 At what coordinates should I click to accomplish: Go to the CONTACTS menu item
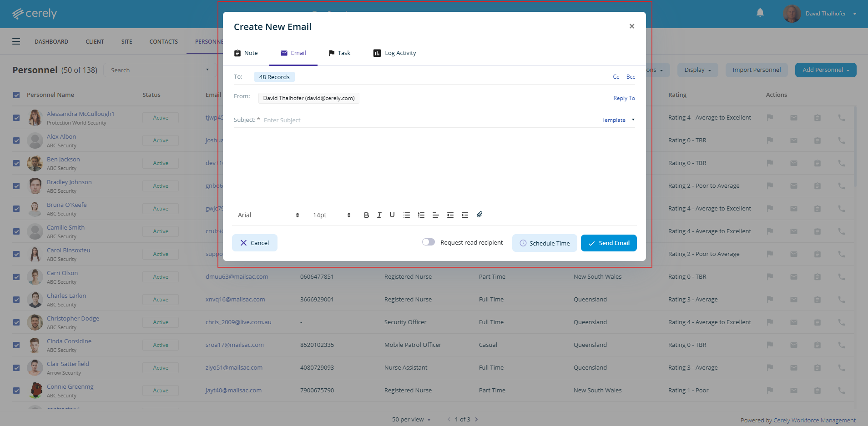click(x=164, y=42)
